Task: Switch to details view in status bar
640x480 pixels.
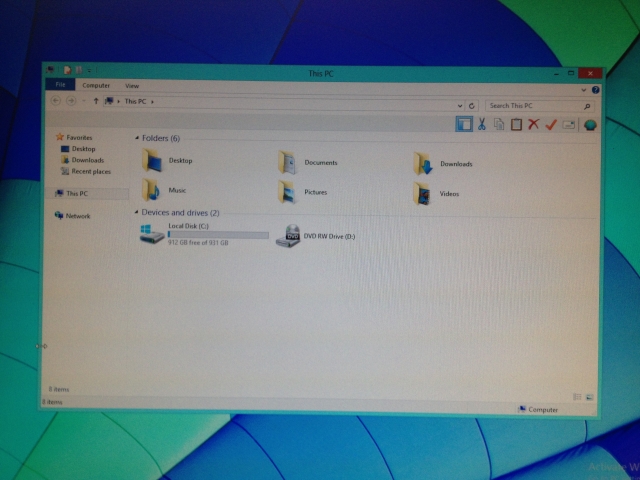Action: (x=578, y=398)
